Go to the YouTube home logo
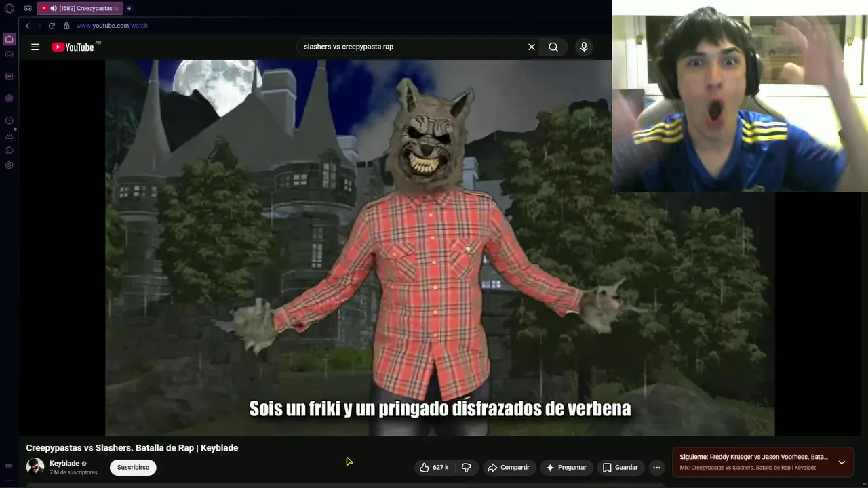The width and height of the screenshot is (868, 488). coord(73,47)
